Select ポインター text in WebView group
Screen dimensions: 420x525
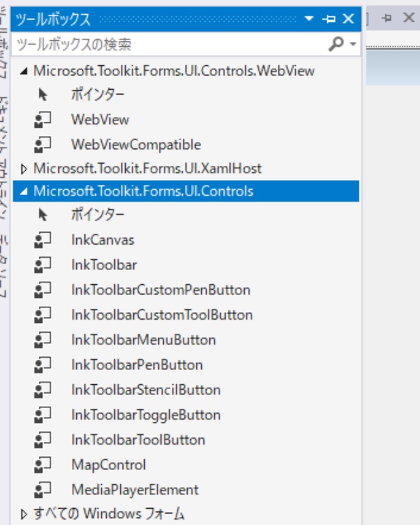[97, 95]
